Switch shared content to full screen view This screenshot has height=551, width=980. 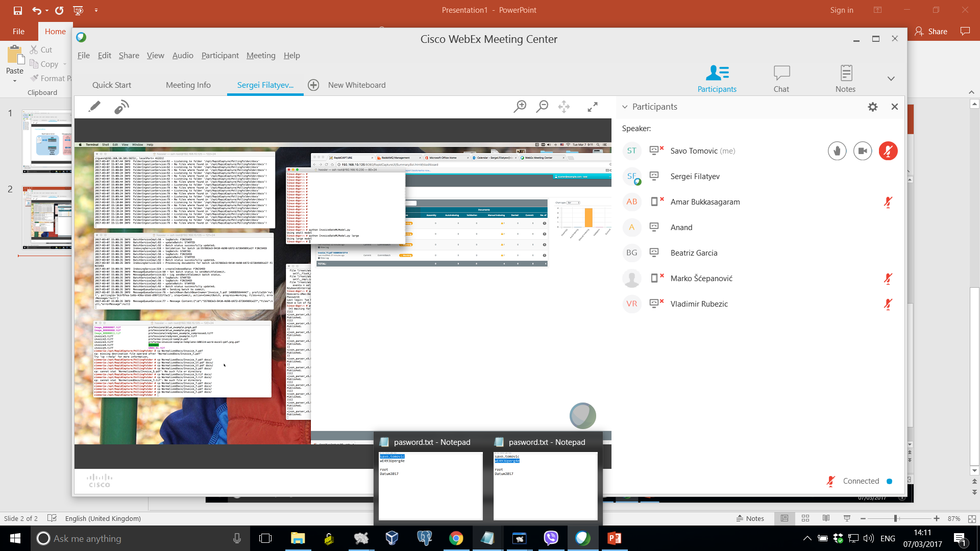pos(593,107)
